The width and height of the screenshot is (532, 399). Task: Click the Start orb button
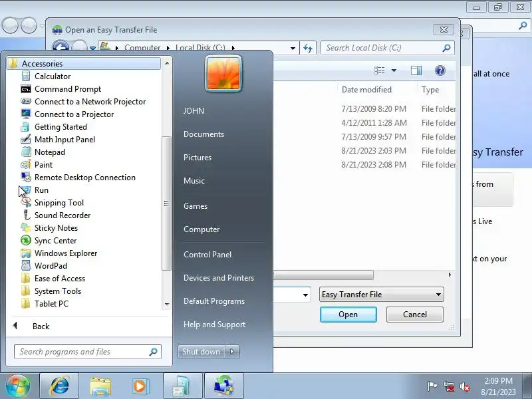coord(18,386)
